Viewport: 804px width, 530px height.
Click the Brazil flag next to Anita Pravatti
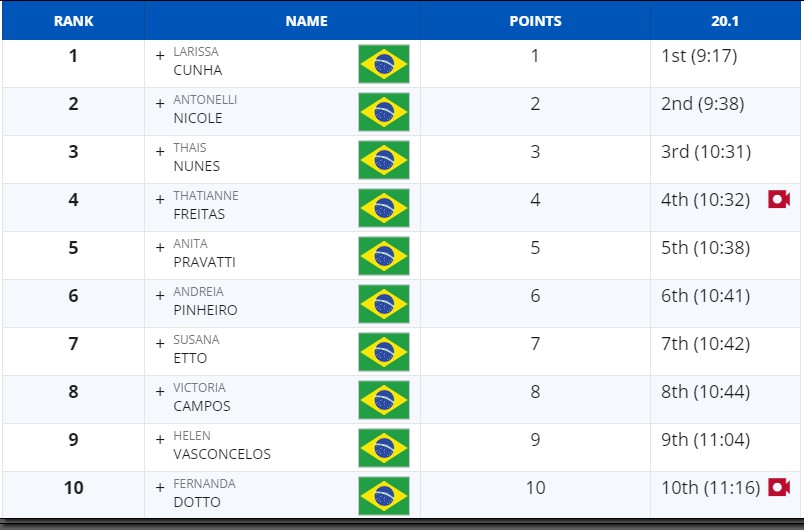(384, 256)
